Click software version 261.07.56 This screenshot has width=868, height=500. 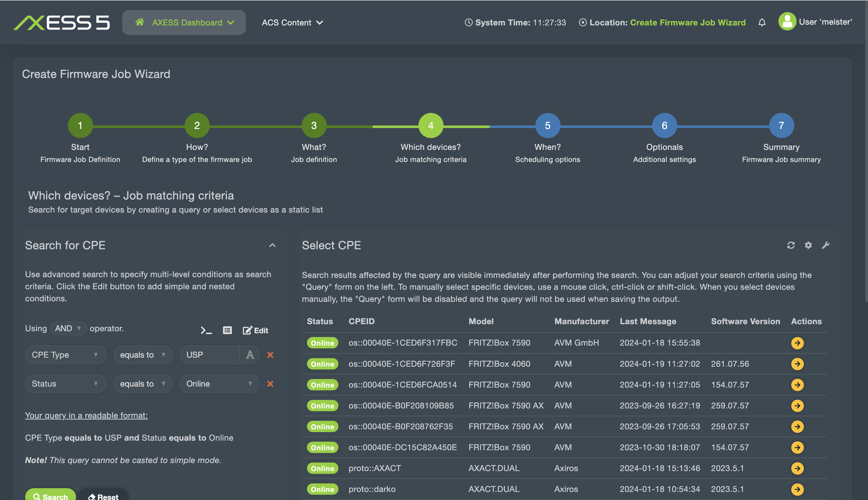coord(730,364)
